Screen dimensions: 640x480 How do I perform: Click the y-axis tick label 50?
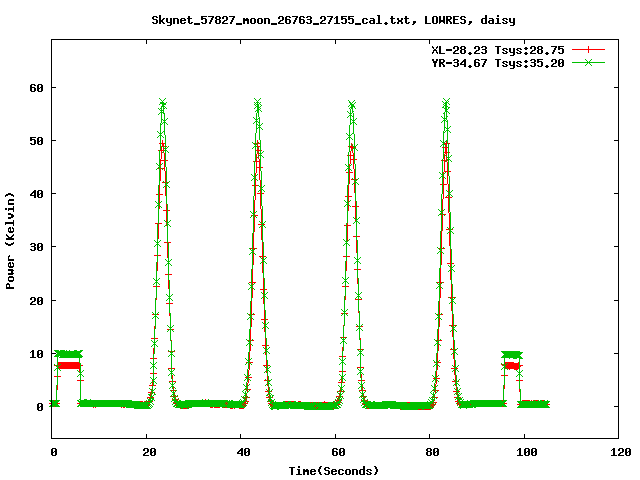click(x=36, y=141)
